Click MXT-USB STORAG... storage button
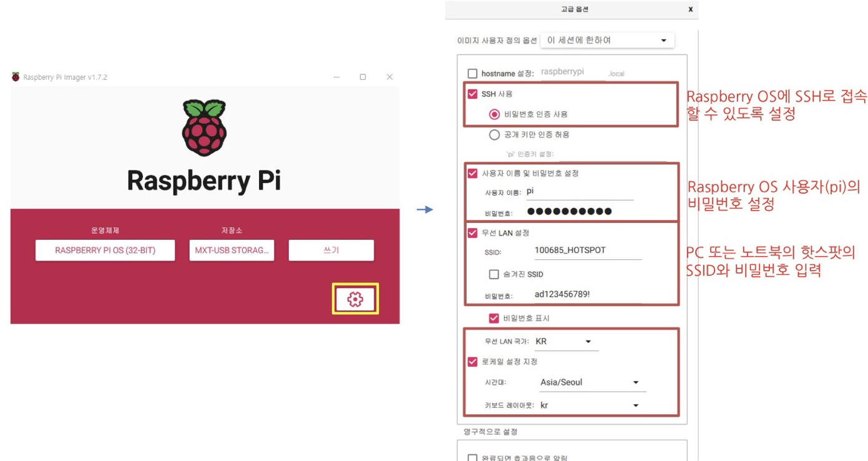The width and height of the screenshot is (868, 461). [x=232, y=250]
